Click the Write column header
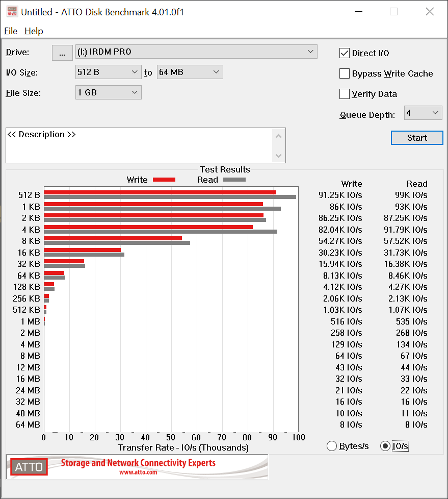 pyautogui.click(x=352, y=184)
